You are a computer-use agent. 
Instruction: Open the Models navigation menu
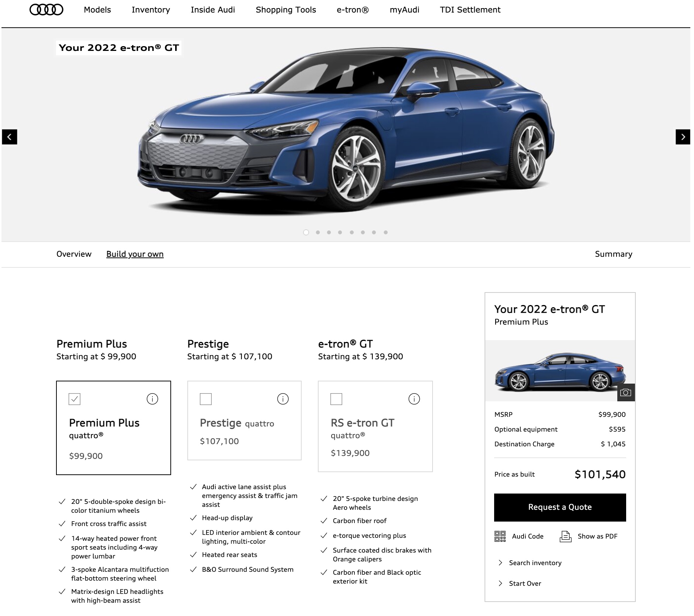pos(97,10)
